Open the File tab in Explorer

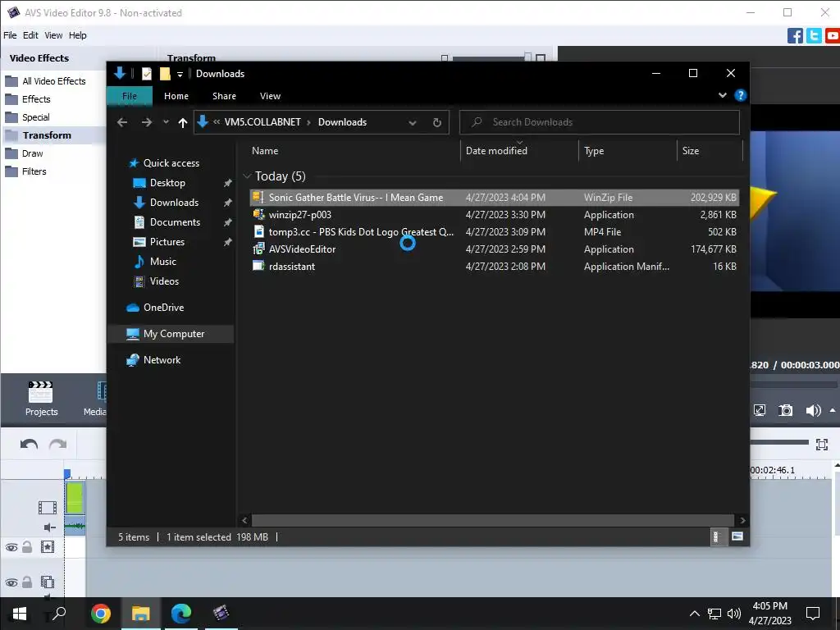pos(130,96)
